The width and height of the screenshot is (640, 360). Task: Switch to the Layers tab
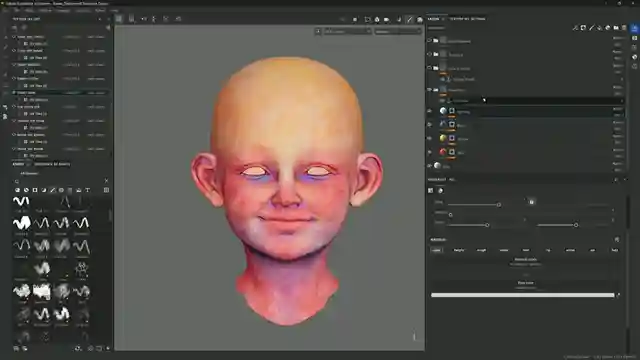[x=433, y=19]
